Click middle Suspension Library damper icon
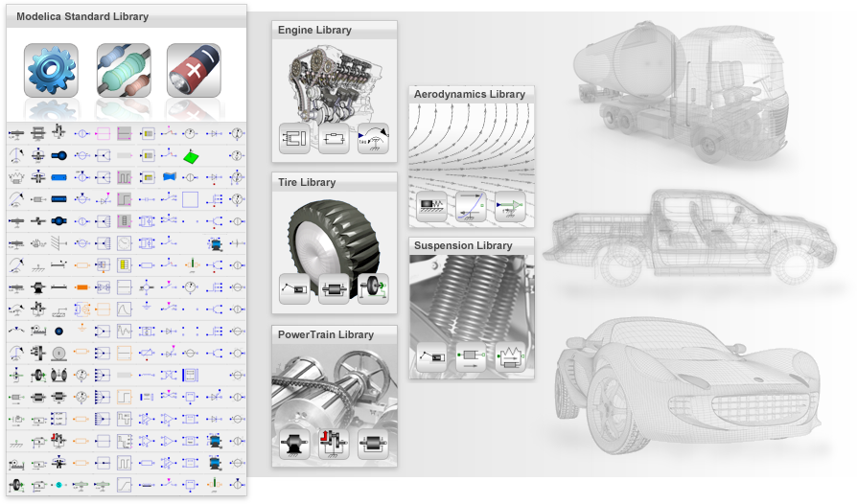The height and width of the screenshot is (504, 857). tap(471, 356)
